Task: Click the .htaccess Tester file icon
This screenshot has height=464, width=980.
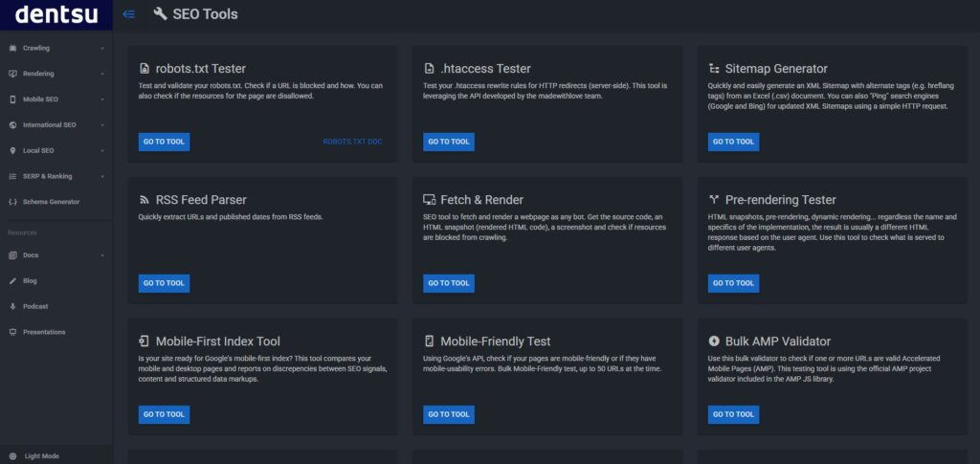Action: (x=429, y=69)
